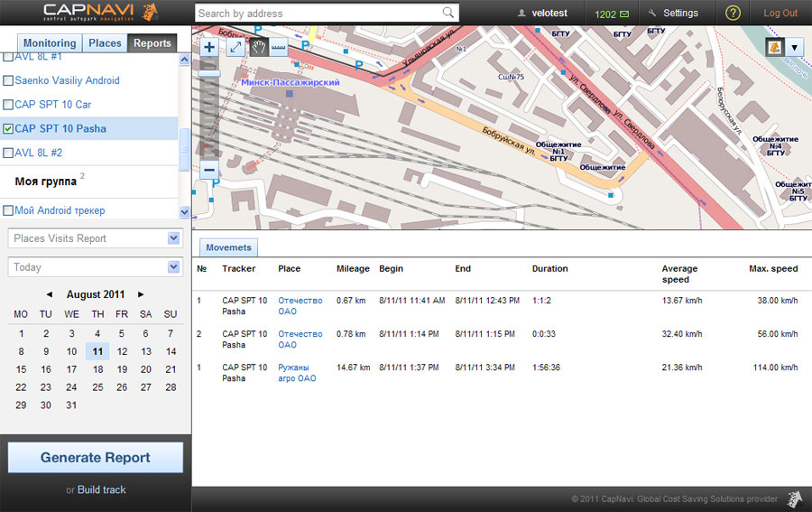Select August 31 in the calendar
Image resolution: width=812 pixels, height=512 pixels.
click(x=71, y=405)
